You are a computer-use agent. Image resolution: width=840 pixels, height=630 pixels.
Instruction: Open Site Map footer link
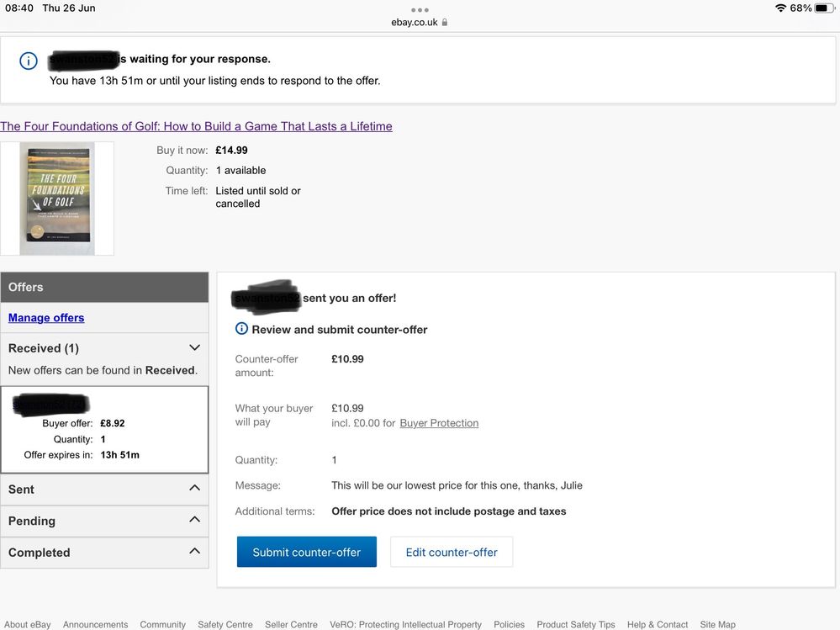pos(717,624)
